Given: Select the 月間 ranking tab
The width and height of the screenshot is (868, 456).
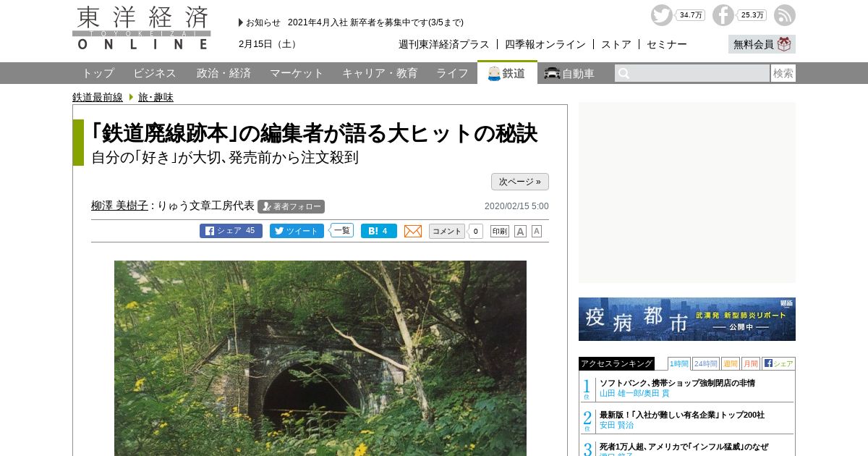Looking at the screenshot, I should (750, 363).
